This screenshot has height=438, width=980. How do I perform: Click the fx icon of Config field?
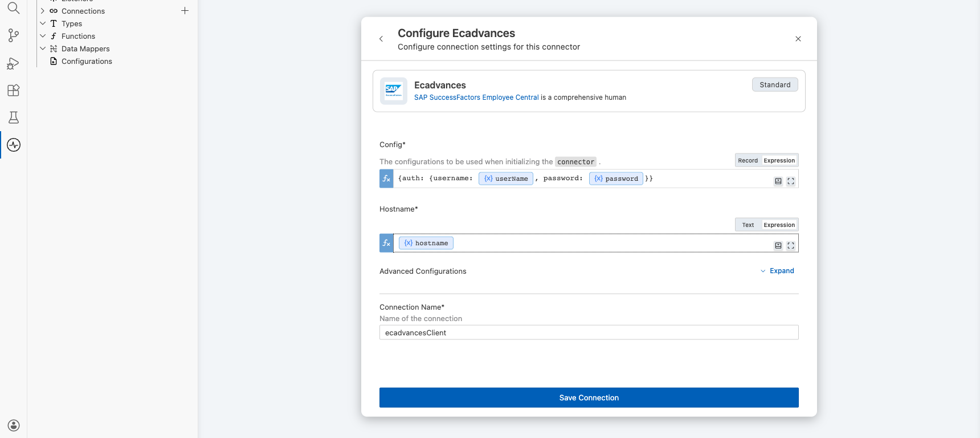point(386,179)
